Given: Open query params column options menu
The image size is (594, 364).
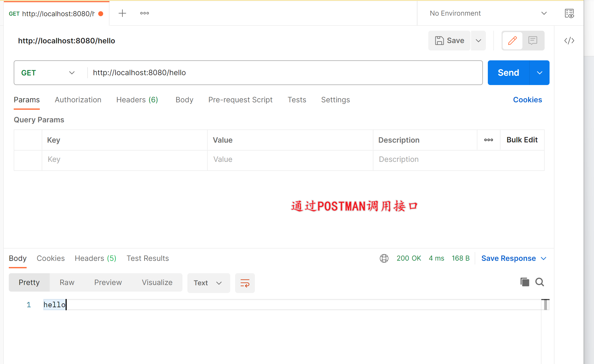Looking at the screenshot, I should 488,140.
